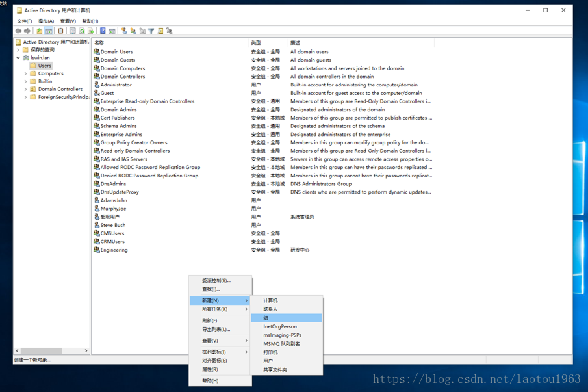
Task: Open the blue Help question mark icon
Action: tap(103, 31)
